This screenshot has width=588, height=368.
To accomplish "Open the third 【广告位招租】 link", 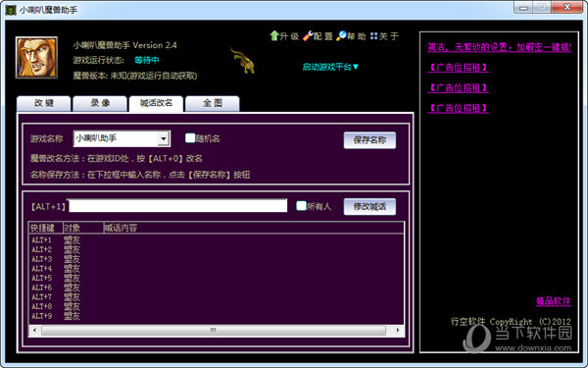I will click(x=458, y=108).
